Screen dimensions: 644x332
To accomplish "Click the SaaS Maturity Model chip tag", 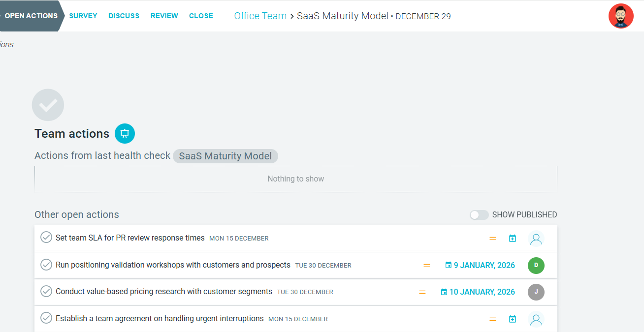I will 225,156.
